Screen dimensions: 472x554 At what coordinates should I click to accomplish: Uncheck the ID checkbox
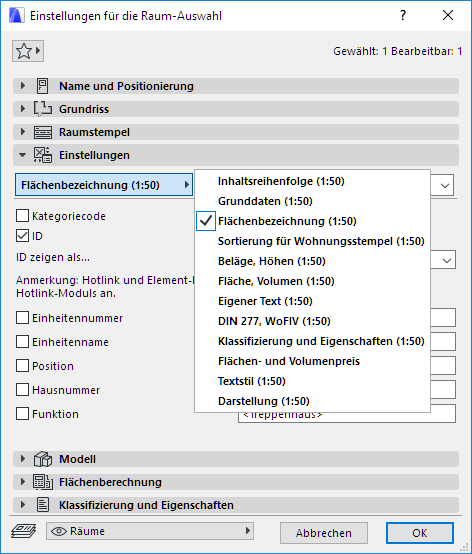22,236
